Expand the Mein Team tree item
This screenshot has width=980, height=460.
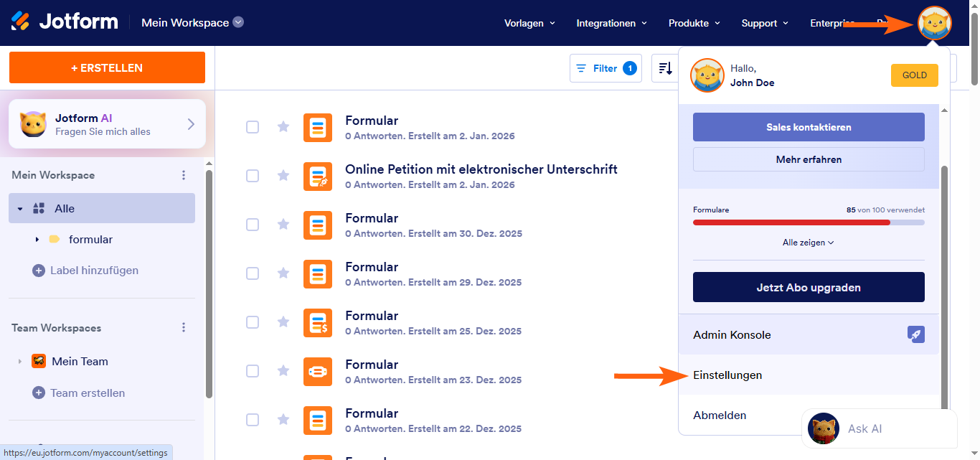click(19, 361)
